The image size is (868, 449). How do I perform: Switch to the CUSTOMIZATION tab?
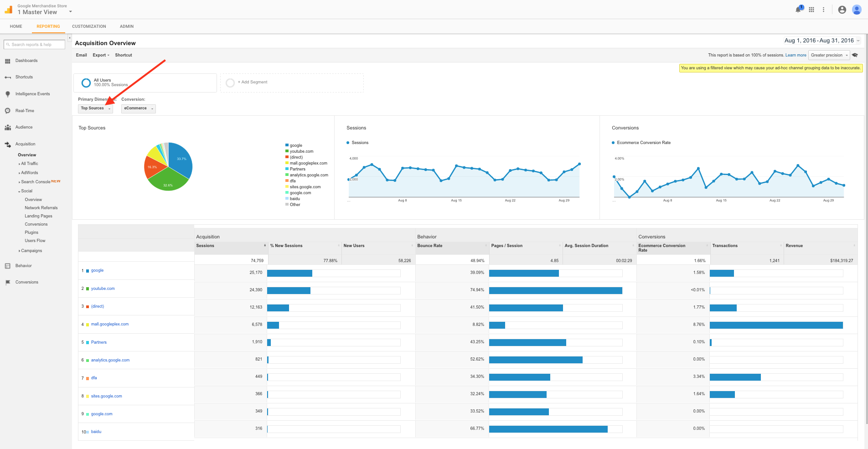89,26
